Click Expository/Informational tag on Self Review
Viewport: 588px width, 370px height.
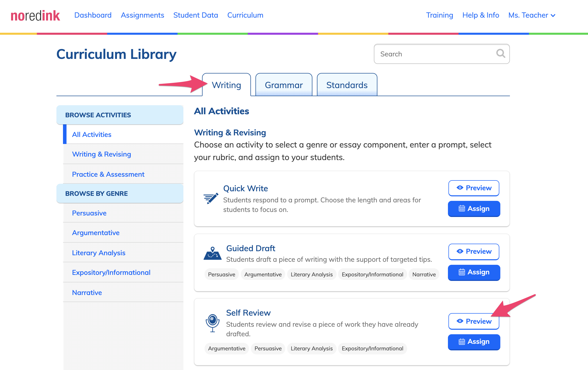(372, 348)
